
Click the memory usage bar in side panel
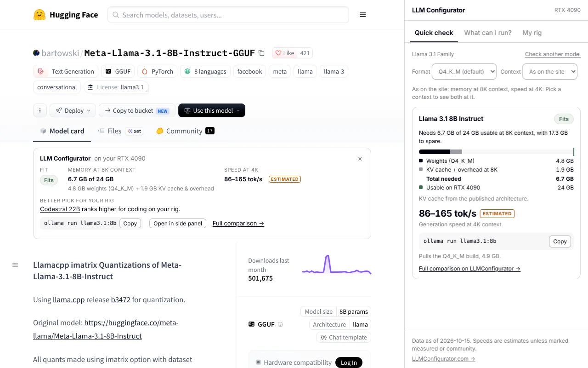pyautogui.click(x=496, y=152)
